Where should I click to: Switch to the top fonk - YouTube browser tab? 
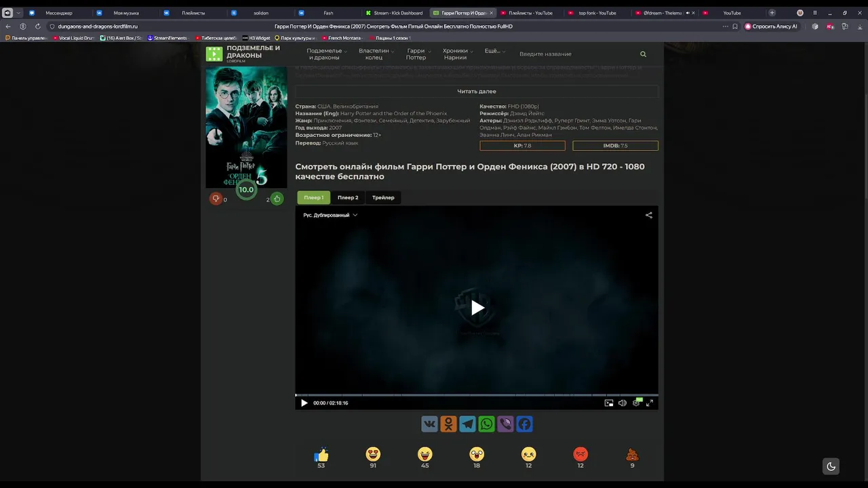[597, 13]
